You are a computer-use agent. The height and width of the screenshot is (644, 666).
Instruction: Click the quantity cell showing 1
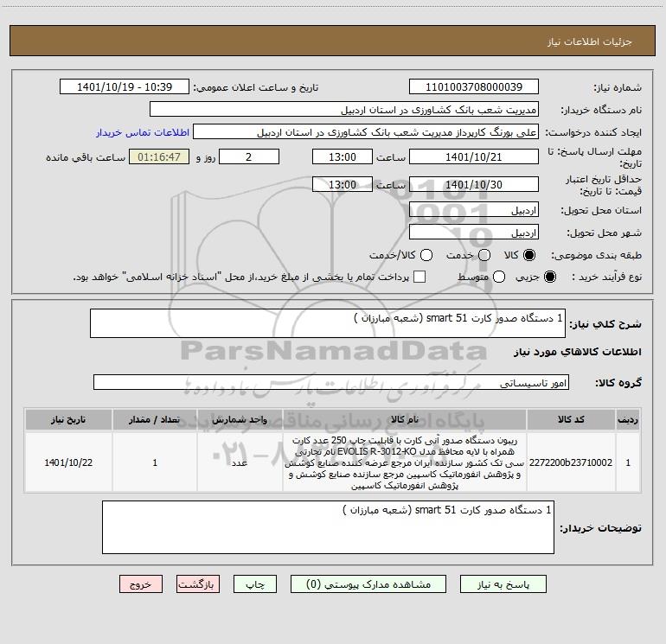click(x=155, y=462)
